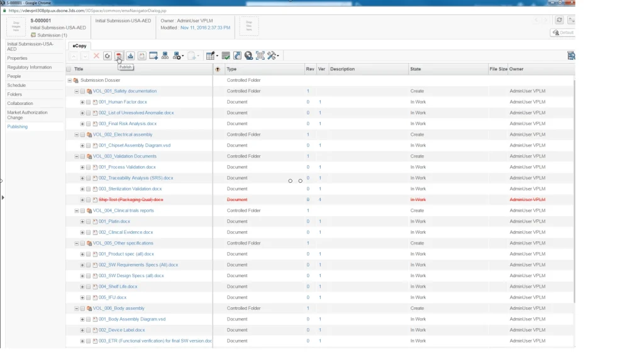
Task: Click the Publish icon in the toolbar
Action: 118,56
